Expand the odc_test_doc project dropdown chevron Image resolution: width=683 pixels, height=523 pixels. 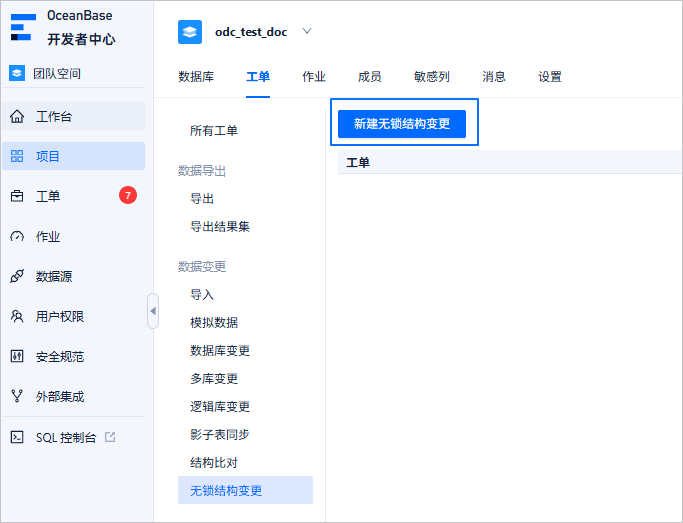[x=307, y=31]
